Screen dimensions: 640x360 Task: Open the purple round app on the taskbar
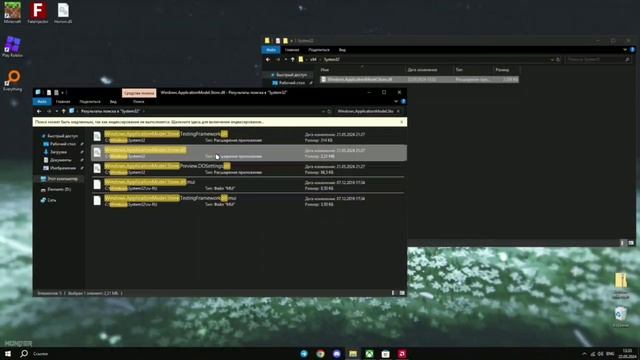(337, 354)
